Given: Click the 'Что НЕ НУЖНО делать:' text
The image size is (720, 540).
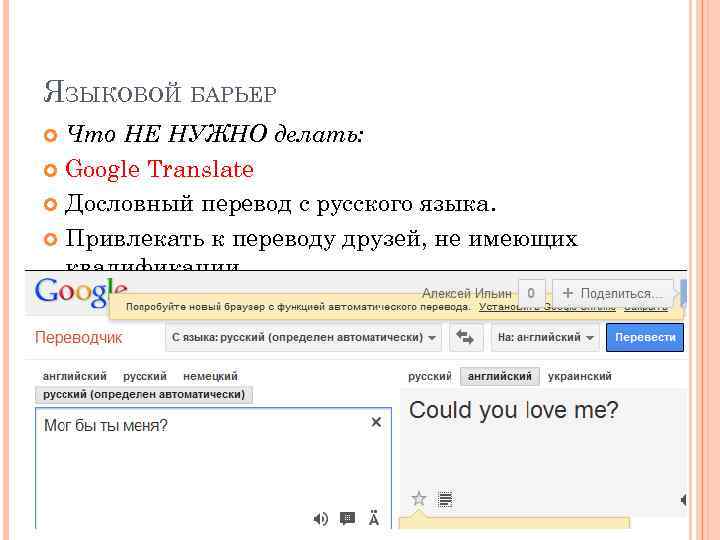Looking at the screenshot, I should tap(215, 134).
